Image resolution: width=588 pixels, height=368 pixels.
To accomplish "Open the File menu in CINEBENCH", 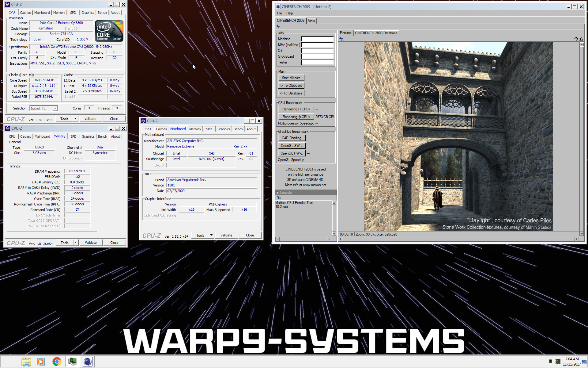I will tap(279, 13).
